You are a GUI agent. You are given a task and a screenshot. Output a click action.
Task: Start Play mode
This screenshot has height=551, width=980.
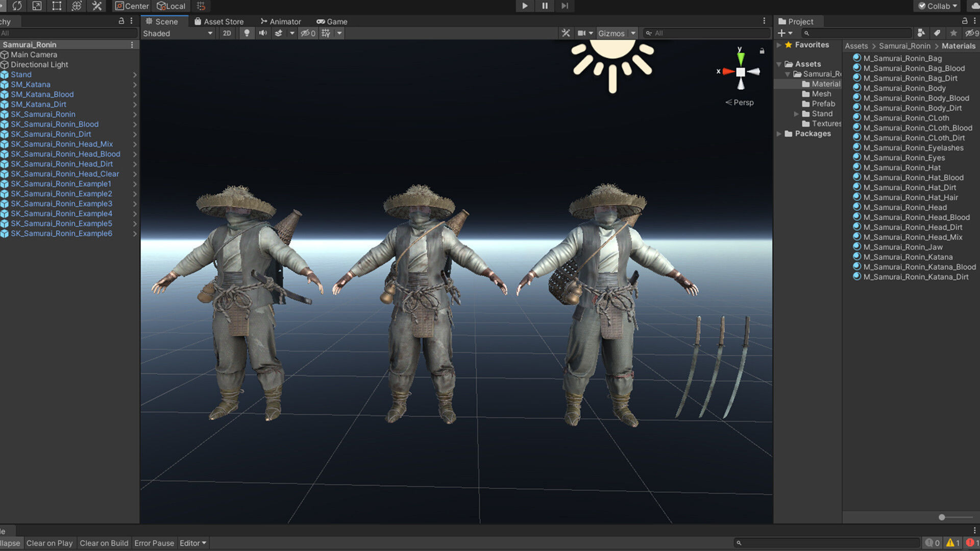pyautogui.click(x=525, y=6)
